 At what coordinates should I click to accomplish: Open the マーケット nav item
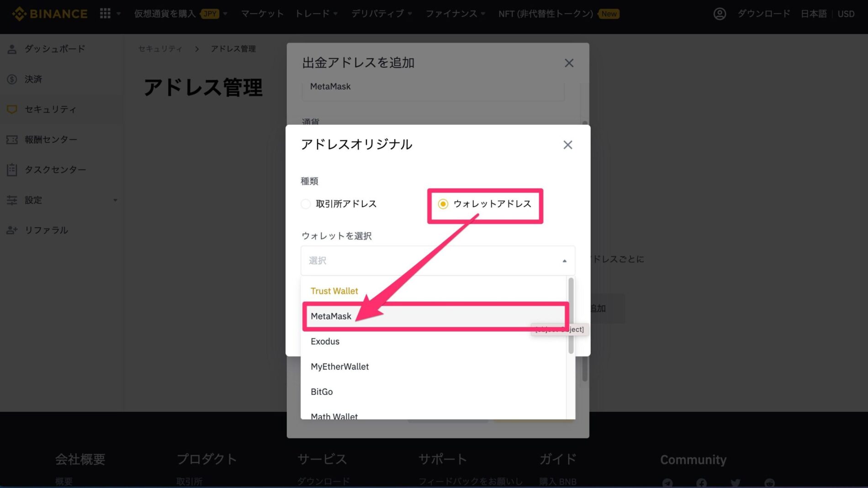262,14
